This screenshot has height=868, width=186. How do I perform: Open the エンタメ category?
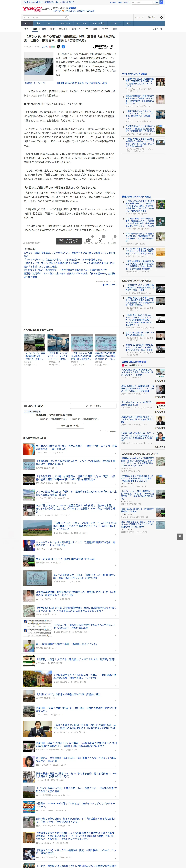click(63, 29)
